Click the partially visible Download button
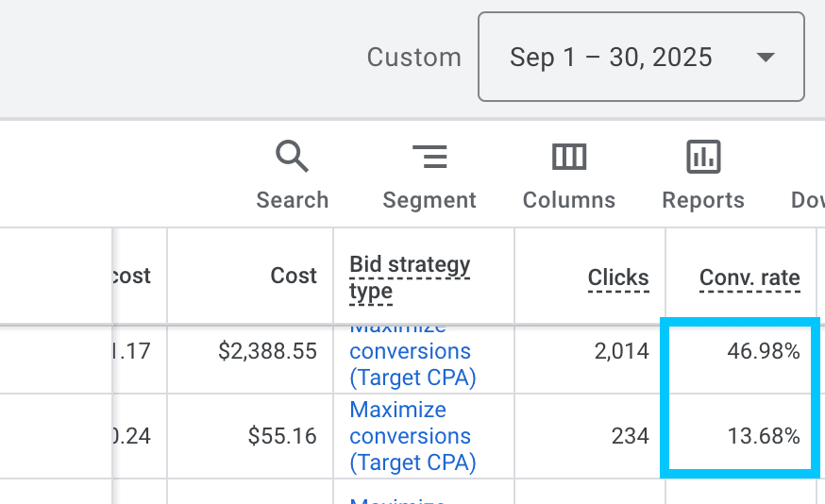 [x=807, y=200]
